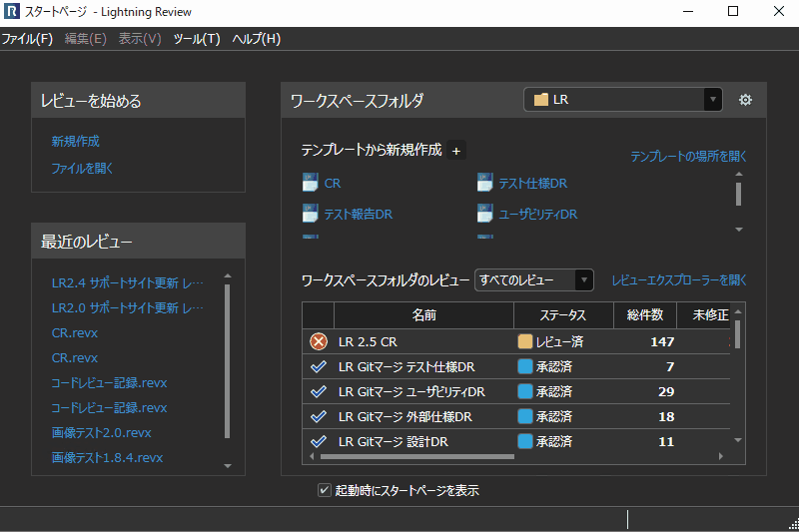The image size is (799, 532).
Task: Sort by 名前 column header
Action: 423,315
